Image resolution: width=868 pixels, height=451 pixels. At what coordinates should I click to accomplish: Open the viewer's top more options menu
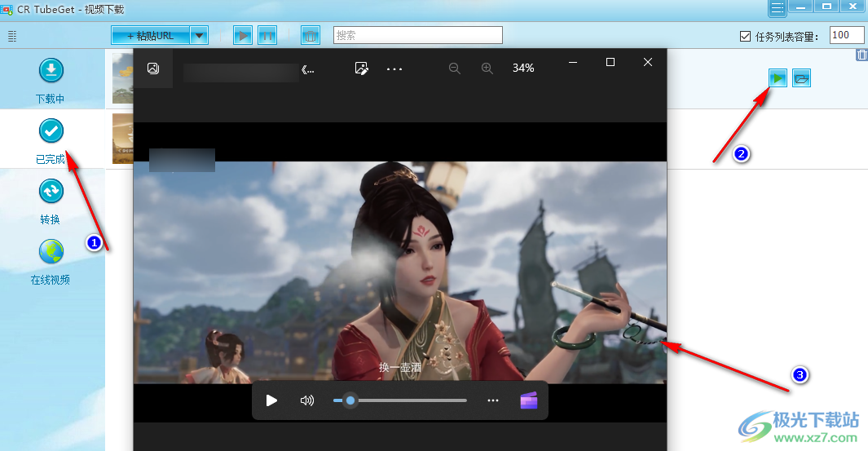click(x=394, y=69)
